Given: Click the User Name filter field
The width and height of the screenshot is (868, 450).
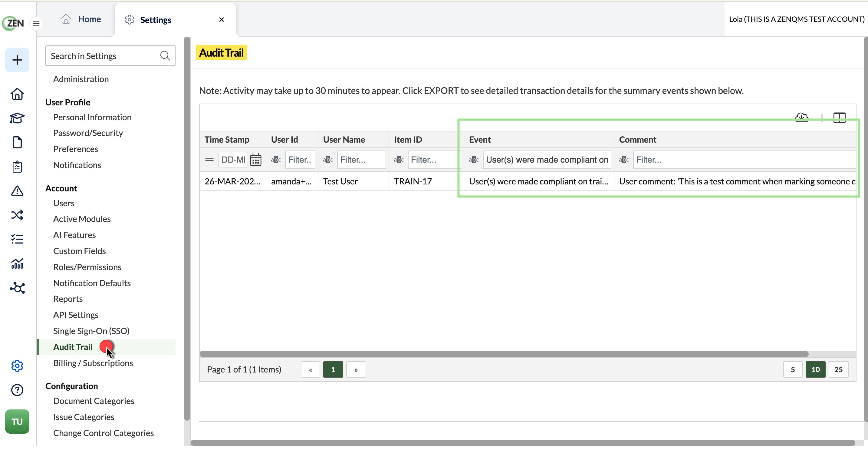Looking at the screenshot, I should (x=361, y=160).
